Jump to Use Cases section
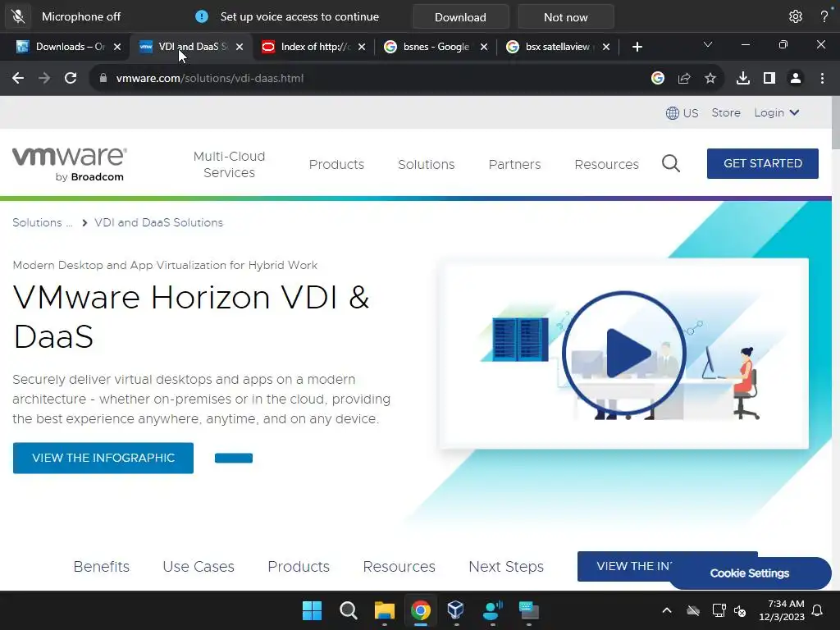The height and width of the screenshot is (630, 840). tap(199, 566)
